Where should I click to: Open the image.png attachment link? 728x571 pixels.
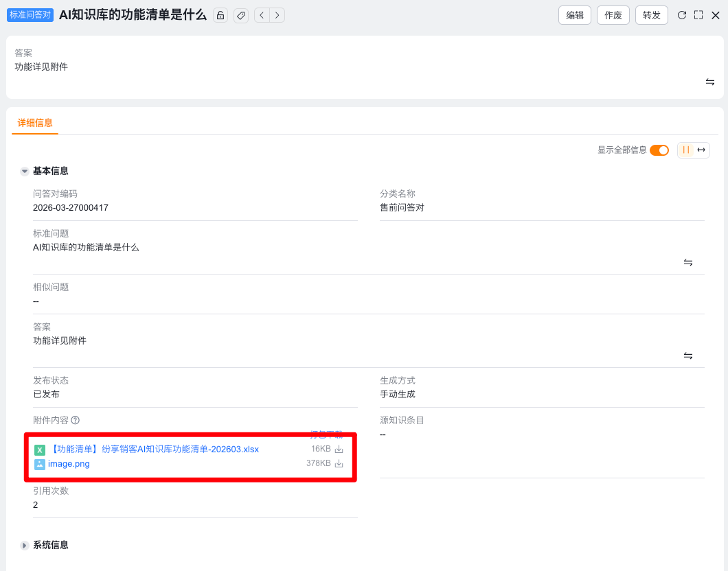69,464
